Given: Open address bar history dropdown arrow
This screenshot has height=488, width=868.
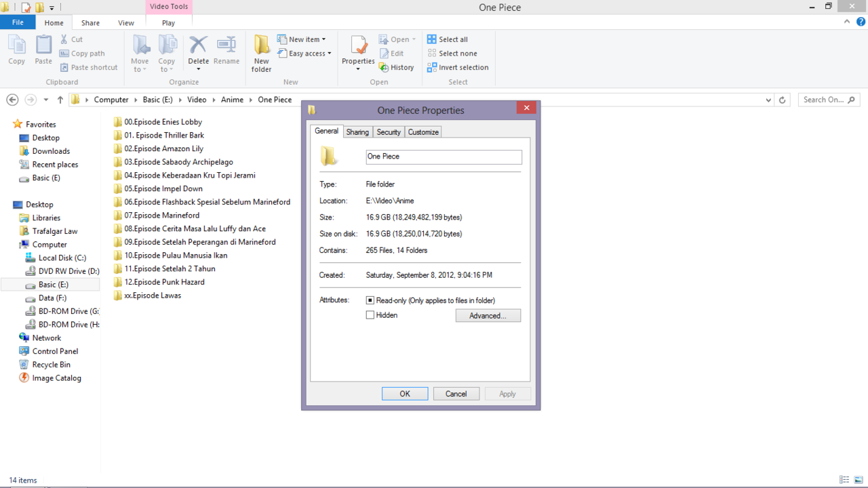Looking at the screenshot, I should point(768,100).
